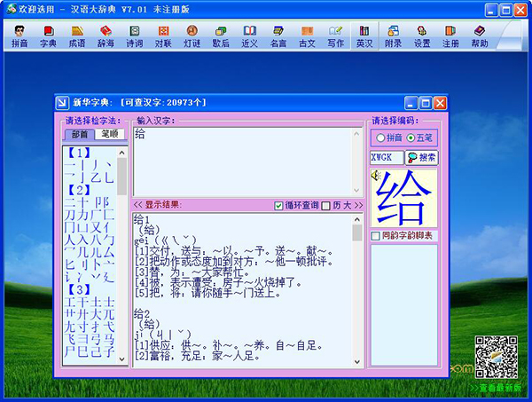The width and height of the screenshot is (532, 402).
Task: Toggle the 循环查询 checkbox
Action: pyautogui.click(x=278, y=206)
